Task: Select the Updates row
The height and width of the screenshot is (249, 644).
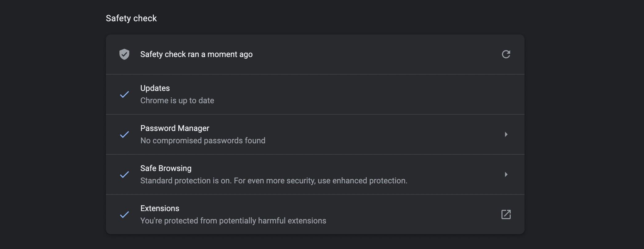Action: pyautogui.click(x=314, y=94)
